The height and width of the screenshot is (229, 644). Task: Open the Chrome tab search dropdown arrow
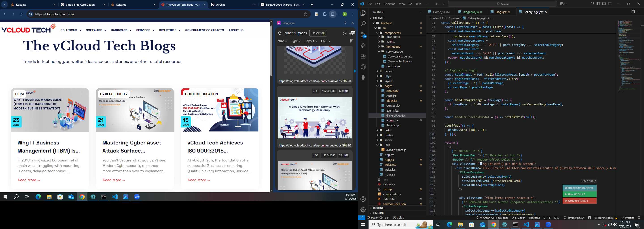click(x=4, y=4)
